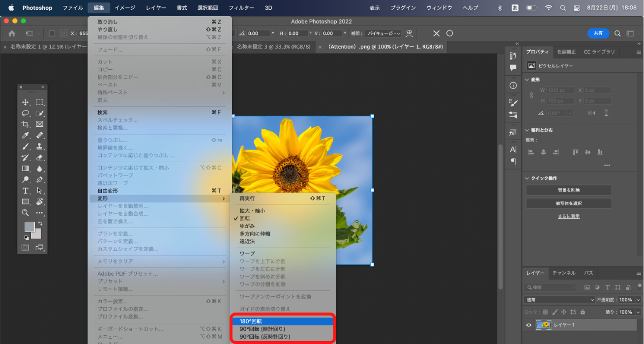Screen dimensions: 644x344
Task: Select the Lasso tool
Action: click(26, 114)
